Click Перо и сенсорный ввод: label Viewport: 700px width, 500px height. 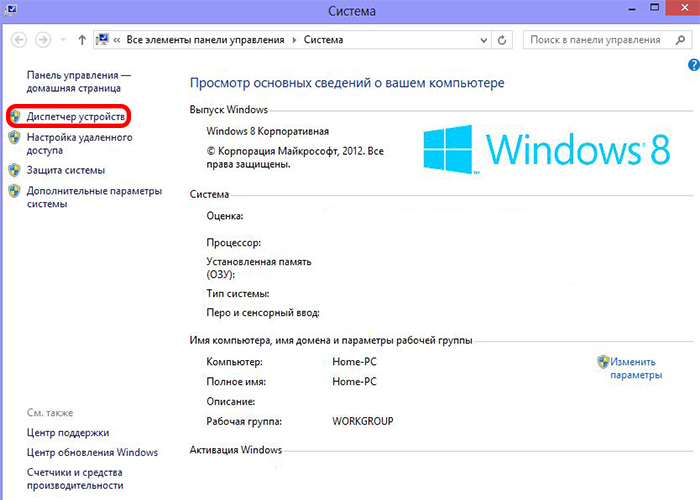262,312
